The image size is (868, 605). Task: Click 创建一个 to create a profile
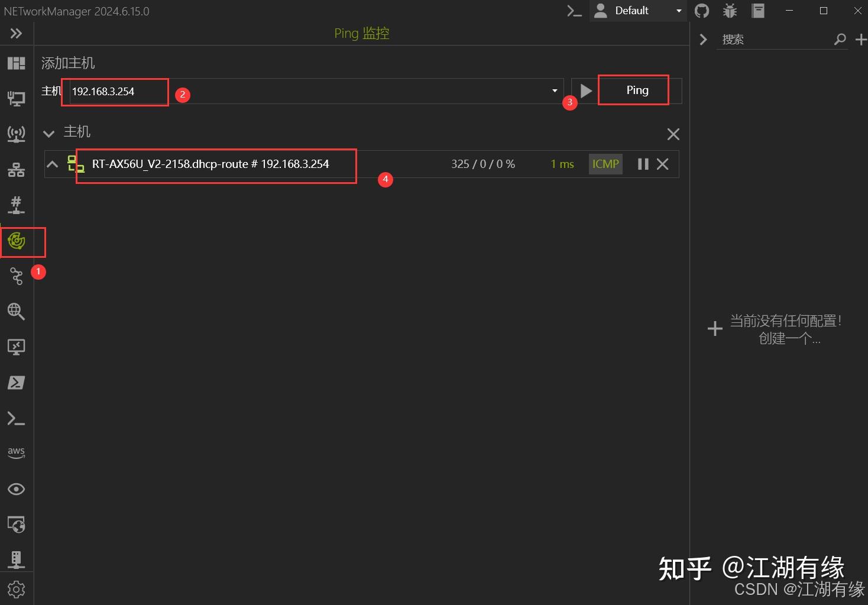coord(789,338)
